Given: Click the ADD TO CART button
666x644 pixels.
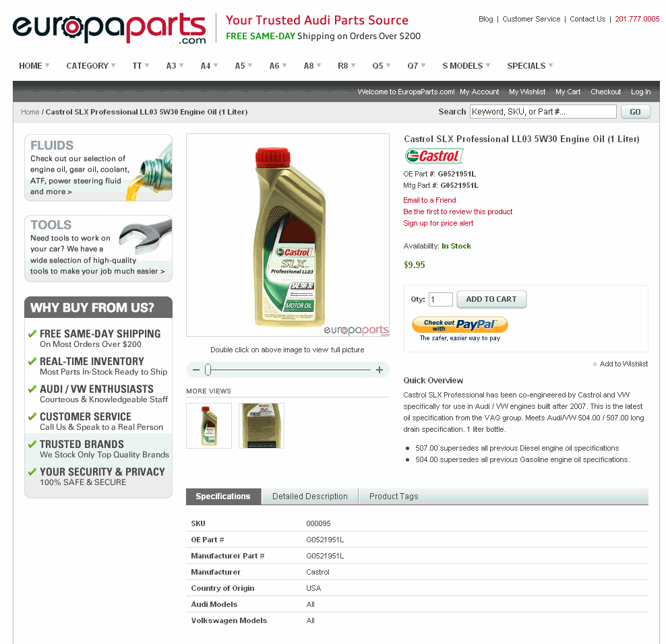Looking at the screenshot, I should [491, 299].
